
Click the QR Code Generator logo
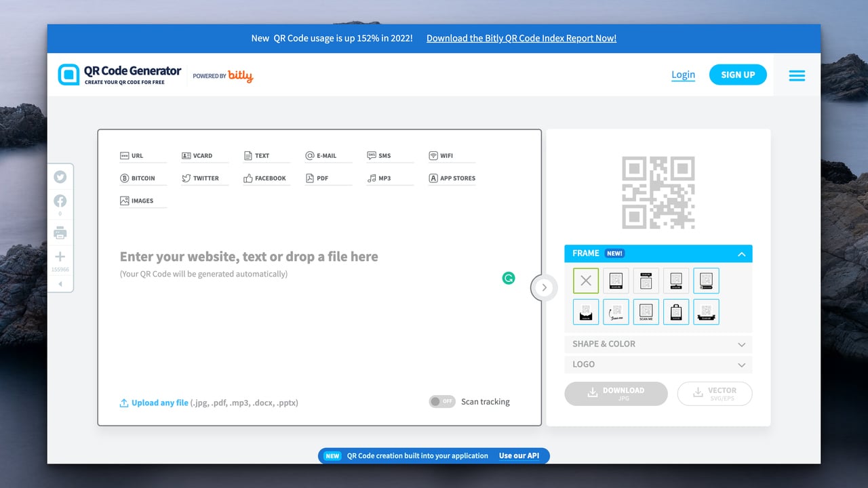click(x=119, y=75)
